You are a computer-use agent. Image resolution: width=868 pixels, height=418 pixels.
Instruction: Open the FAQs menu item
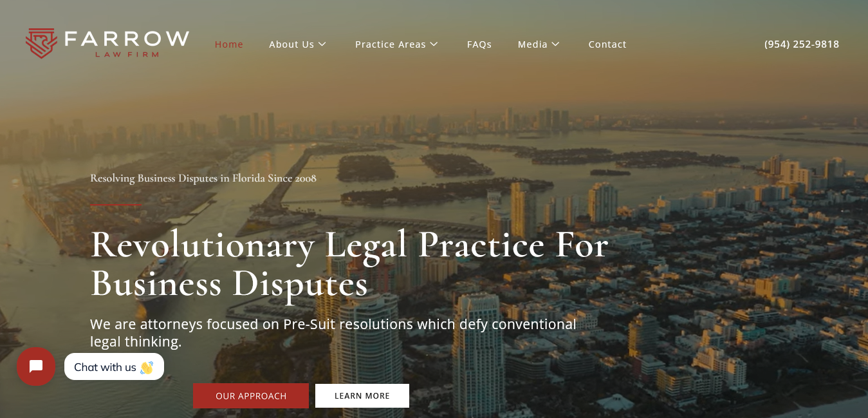tap(479, 44)
